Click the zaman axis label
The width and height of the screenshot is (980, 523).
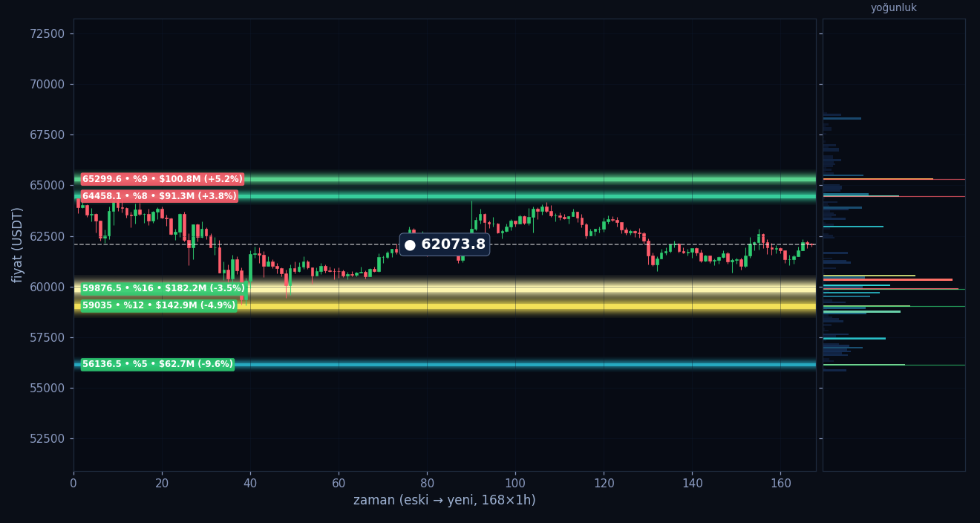445,501
